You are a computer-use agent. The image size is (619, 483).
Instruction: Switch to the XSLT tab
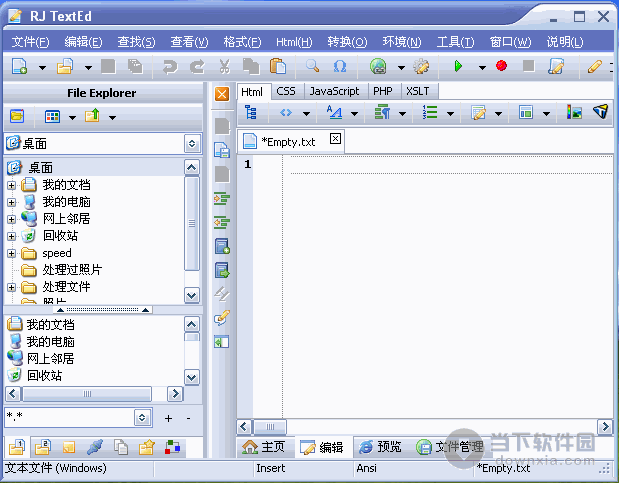tap(418, 91)
